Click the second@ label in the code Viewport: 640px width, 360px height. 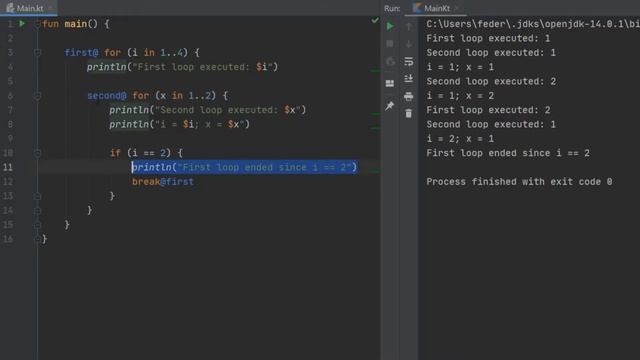(107, 96)
